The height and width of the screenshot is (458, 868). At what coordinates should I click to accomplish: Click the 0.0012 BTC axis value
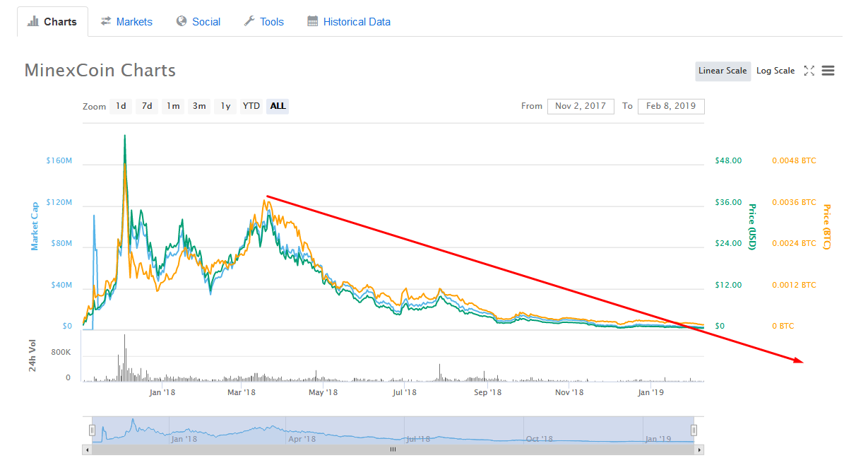click(794, 285)
